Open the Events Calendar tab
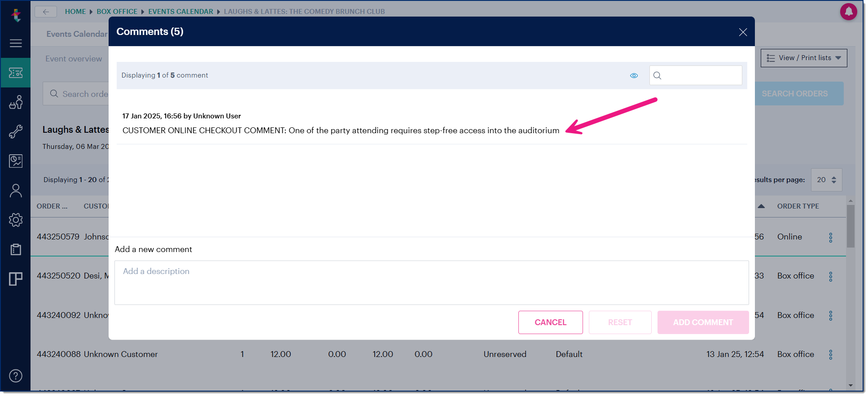 pos(77,34)
